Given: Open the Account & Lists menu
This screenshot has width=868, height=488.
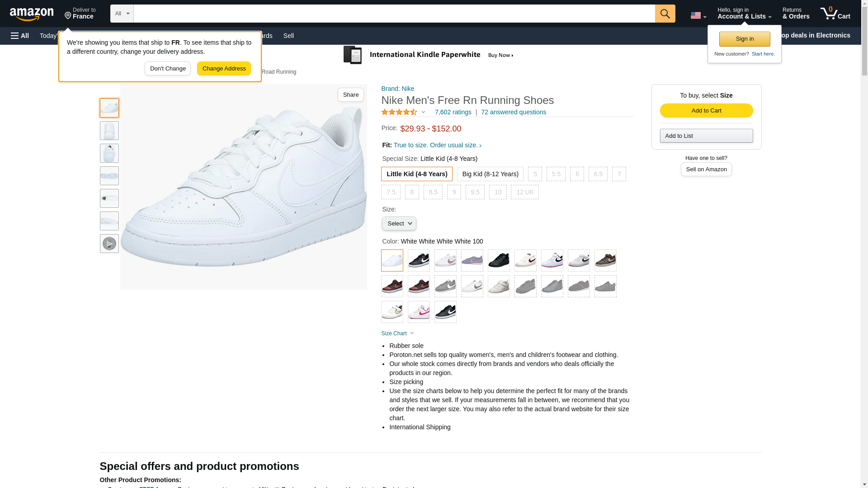Looking at the screenshot, I should (x=744, y=14).
